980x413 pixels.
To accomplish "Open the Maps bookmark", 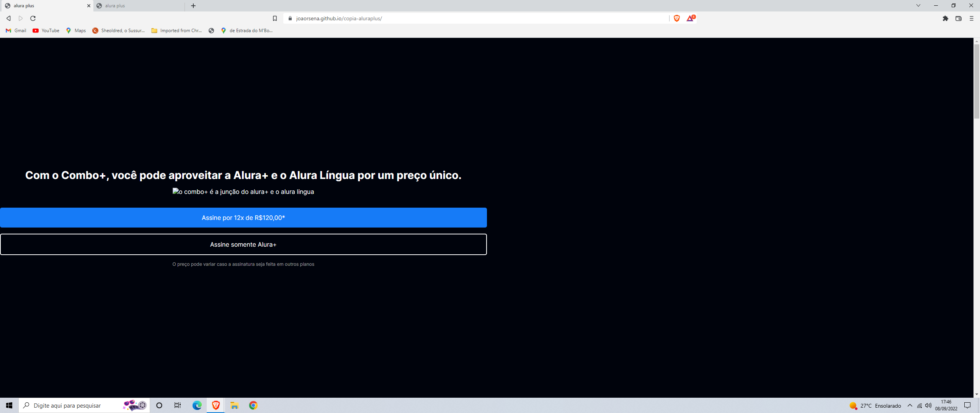I will coord(76,31).
